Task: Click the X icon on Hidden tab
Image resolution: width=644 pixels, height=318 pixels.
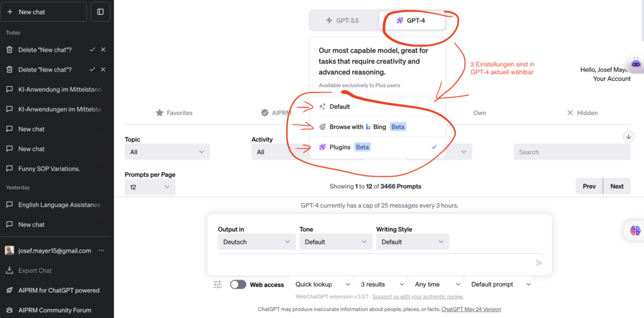Action: (x=570, y=113)
